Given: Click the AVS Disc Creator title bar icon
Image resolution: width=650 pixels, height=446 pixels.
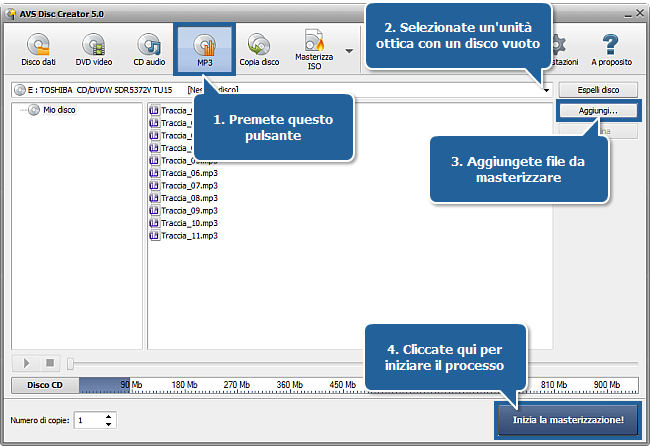Looking at the screenshot, I should 11,14.
